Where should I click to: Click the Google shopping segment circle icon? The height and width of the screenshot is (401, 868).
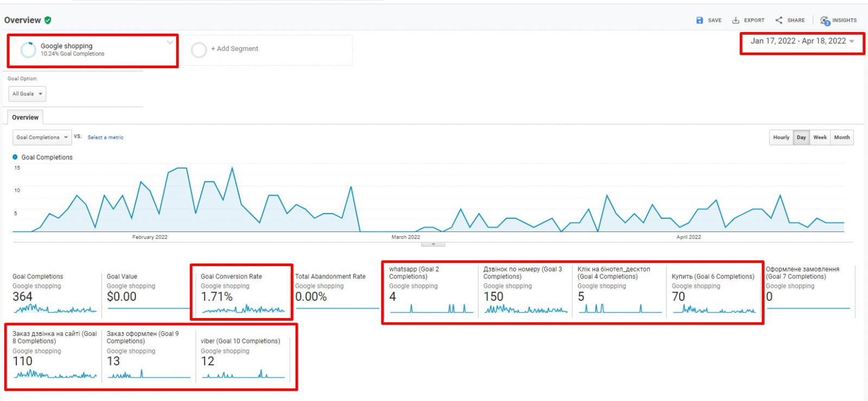(28, 50)
